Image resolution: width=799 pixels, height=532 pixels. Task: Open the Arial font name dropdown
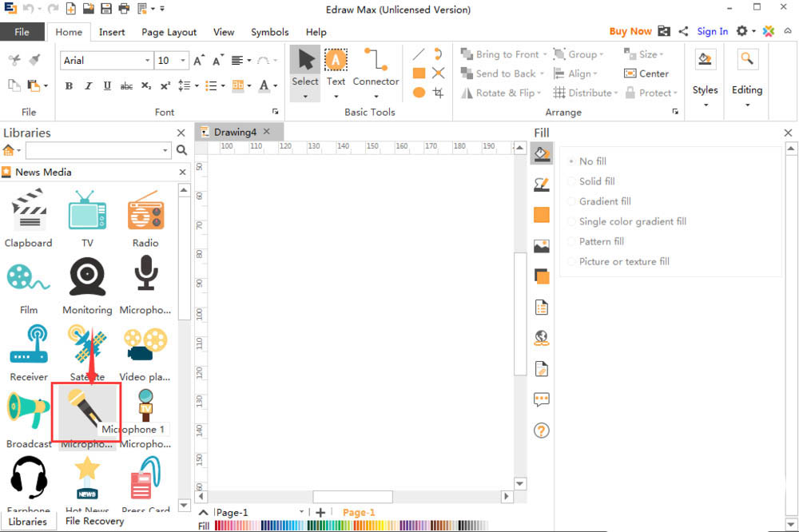[147, 61]
